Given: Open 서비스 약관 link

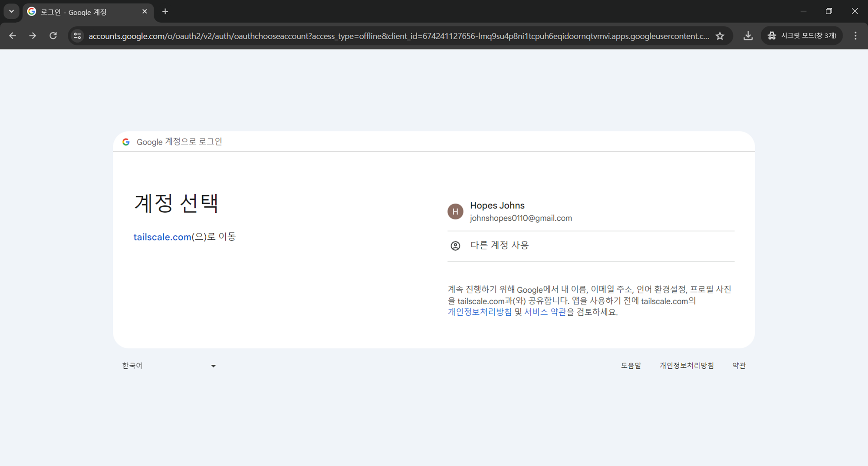Looking at the screenshot, I should (545, 312).
